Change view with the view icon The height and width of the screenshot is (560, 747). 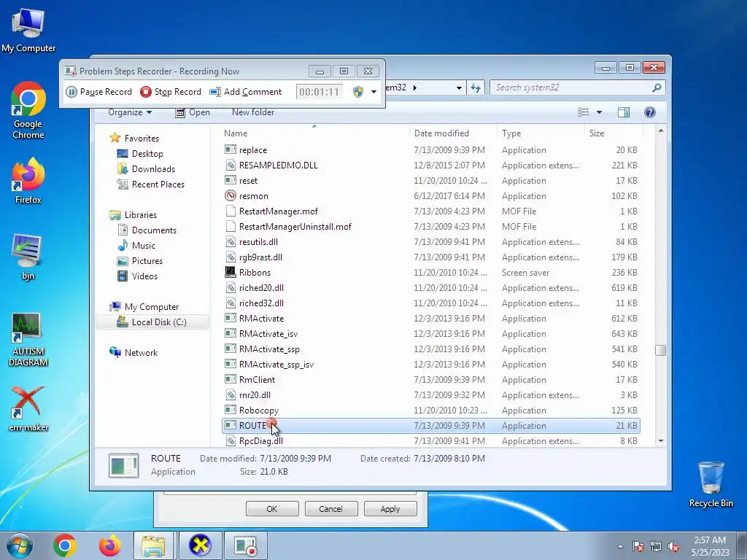click(583, 112)
